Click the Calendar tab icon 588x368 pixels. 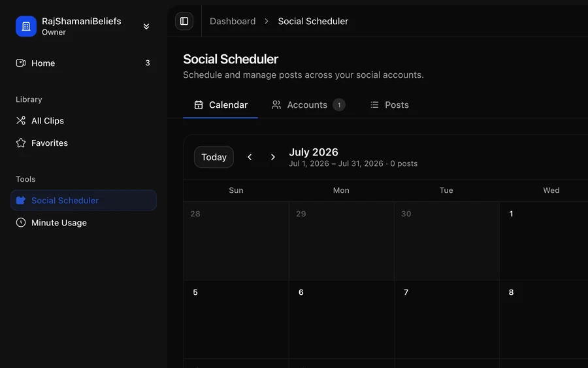click(x=199, y=105)
